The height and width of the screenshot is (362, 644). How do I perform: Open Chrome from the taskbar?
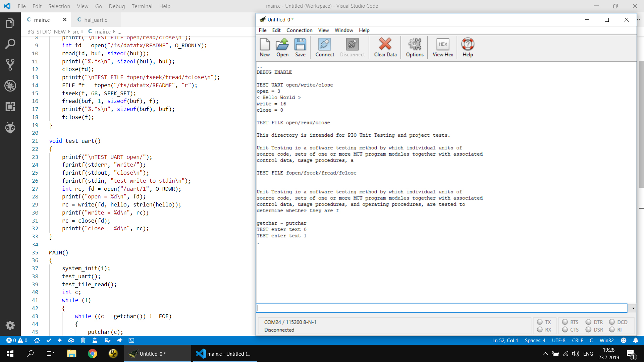point(93,354)
